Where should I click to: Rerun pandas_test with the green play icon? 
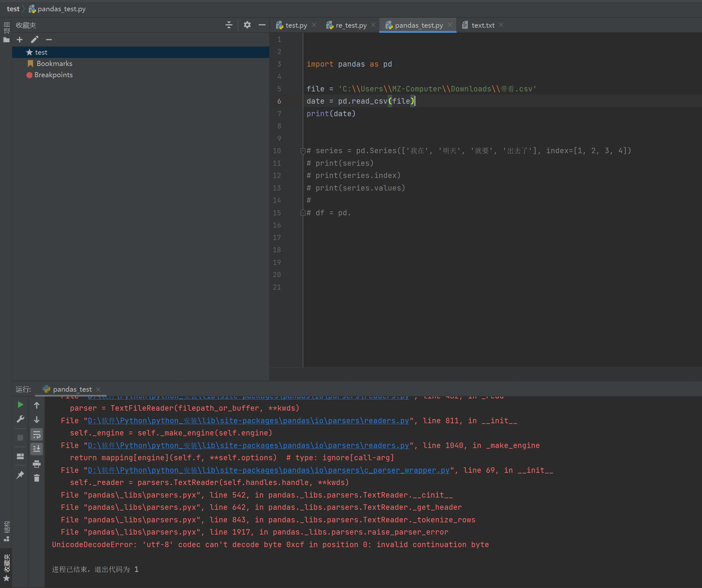pos(20,405)
